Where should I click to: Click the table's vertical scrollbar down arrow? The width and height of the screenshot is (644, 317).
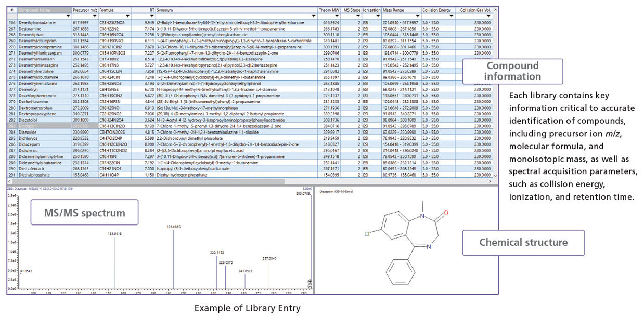point(494,176)
